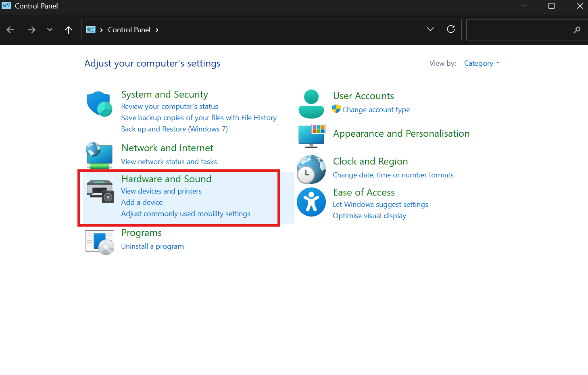Minimize the Control Panel window
The height and width of the screenshot is (375, 588).
click(x=523, y=6)
